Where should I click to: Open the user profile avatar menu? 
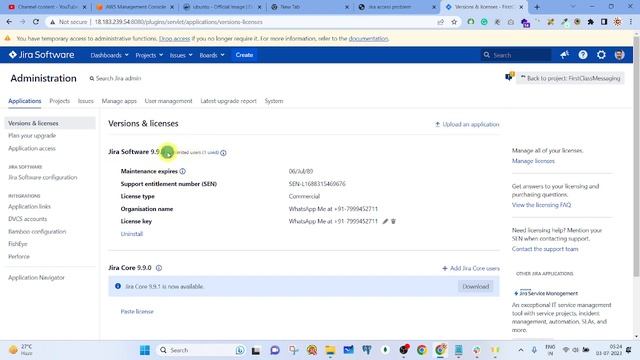point(620,55)
